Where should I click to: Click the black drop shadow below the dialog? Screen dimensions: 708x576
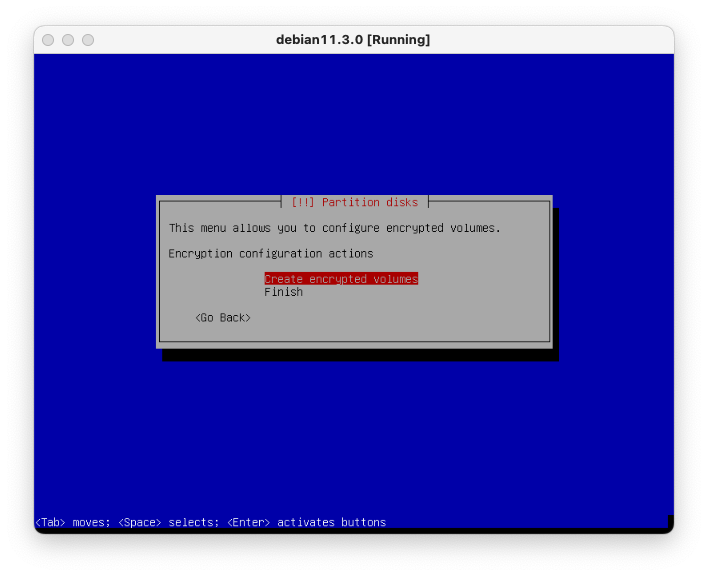point(360,355)
